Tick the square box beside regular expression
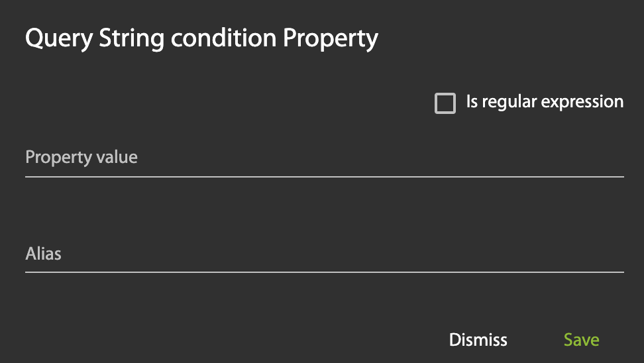 [445, 103]
